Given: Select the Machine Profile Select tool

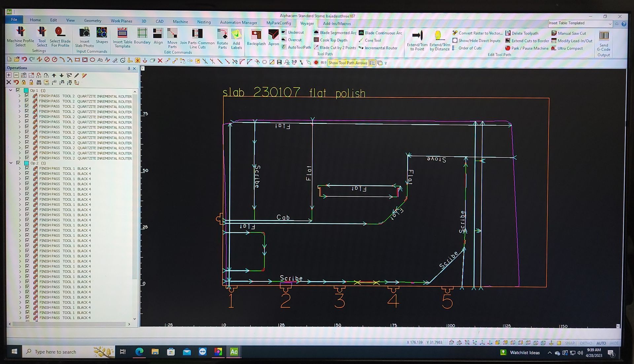Looking at the screenshot, I should [20, 38].
